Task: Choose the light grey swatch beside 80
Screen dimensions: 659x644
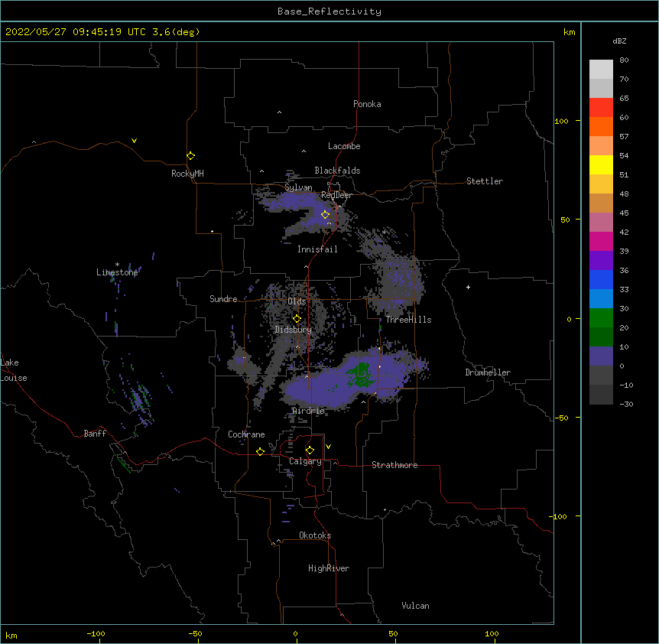Action: (601, 70)
